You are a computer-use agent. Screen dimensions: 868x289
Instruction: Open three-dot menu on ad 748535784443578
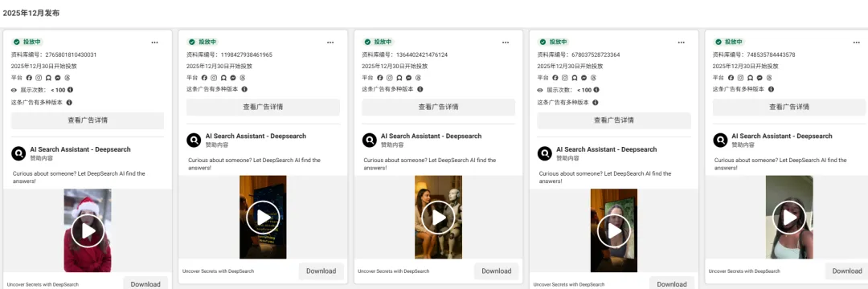tap(857, 42)
